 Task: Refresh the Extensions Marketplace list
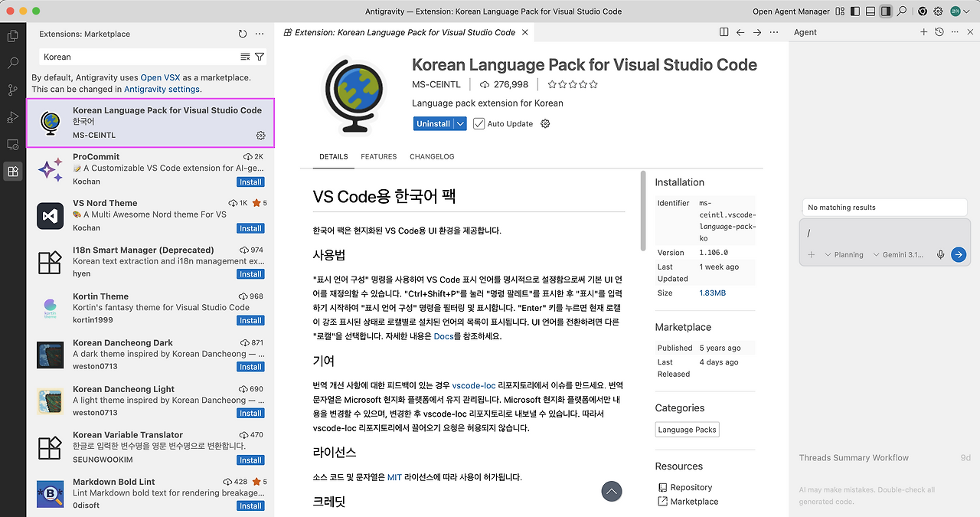coord(243,34)
